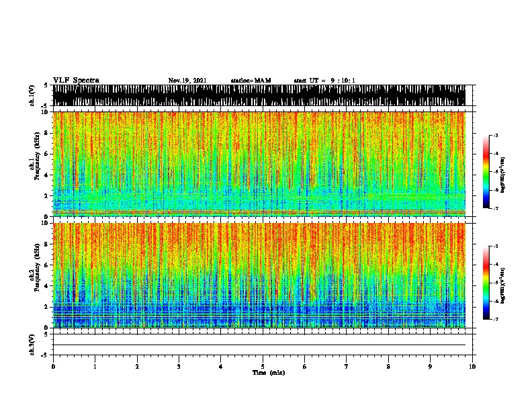Click time axis tick label "10" at right end
This screenshot has width=532, height=411.
pos(472,367)
